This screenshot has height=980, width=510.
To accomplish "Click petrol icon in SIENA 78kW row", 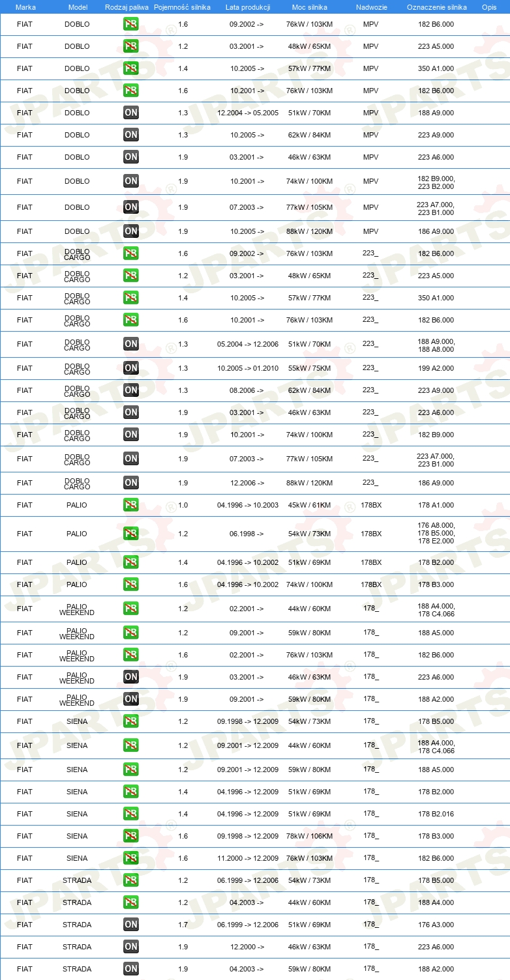I will [x=131, y=836].
